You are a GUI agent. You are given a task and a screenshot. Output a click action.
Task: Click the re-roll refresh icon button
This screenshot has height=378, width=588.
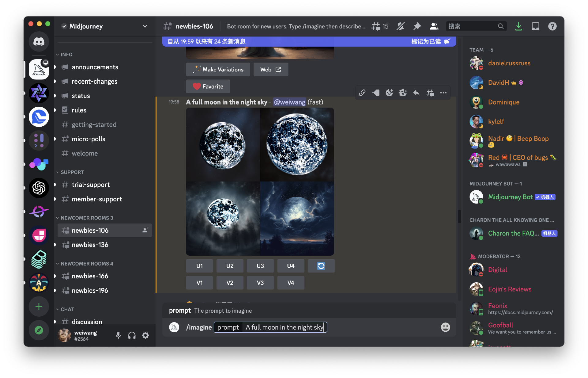[321, 266]
